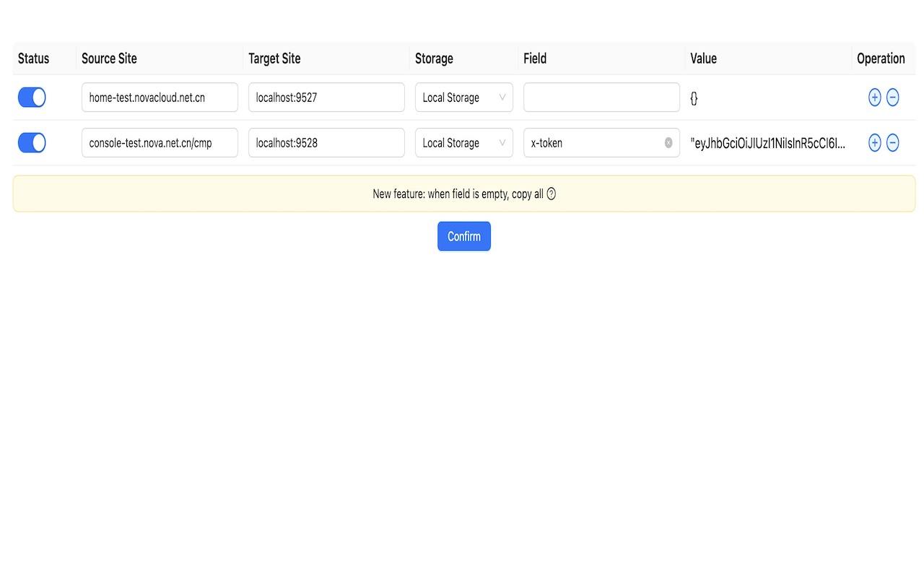The image size is (924, 578).
Task: Click the 'Source Site' column header
Action: pyautogui.click(x=109, y=59)
